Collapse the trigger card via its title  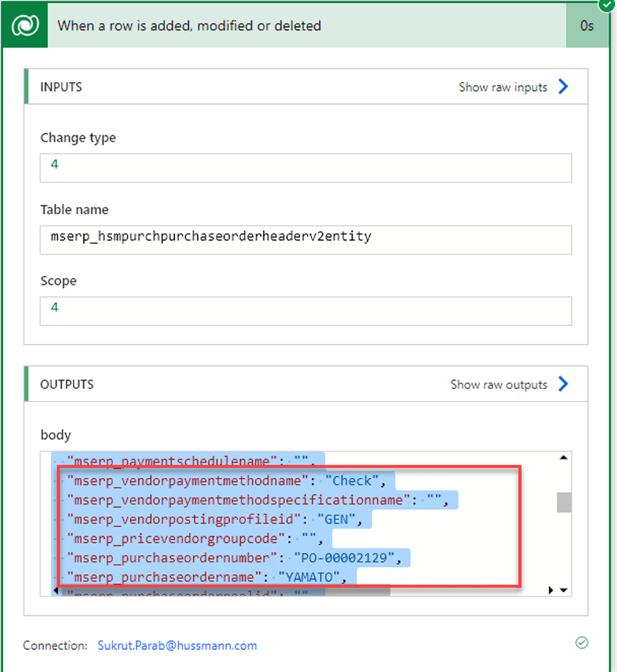click(189, 26)
